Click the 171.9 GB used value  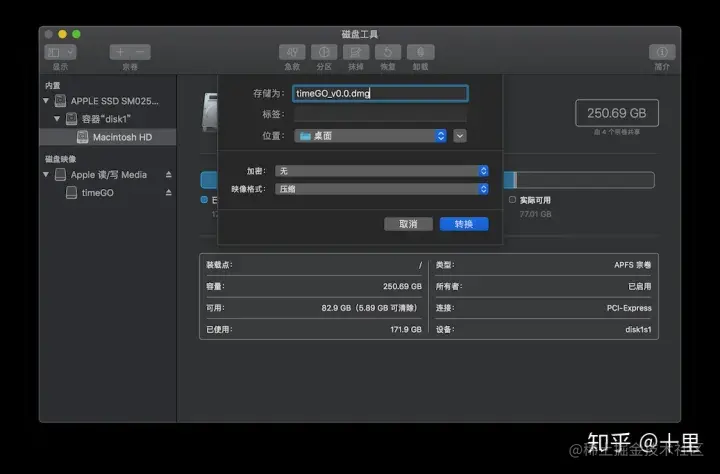pyautogui.click(x=405, y=329)
